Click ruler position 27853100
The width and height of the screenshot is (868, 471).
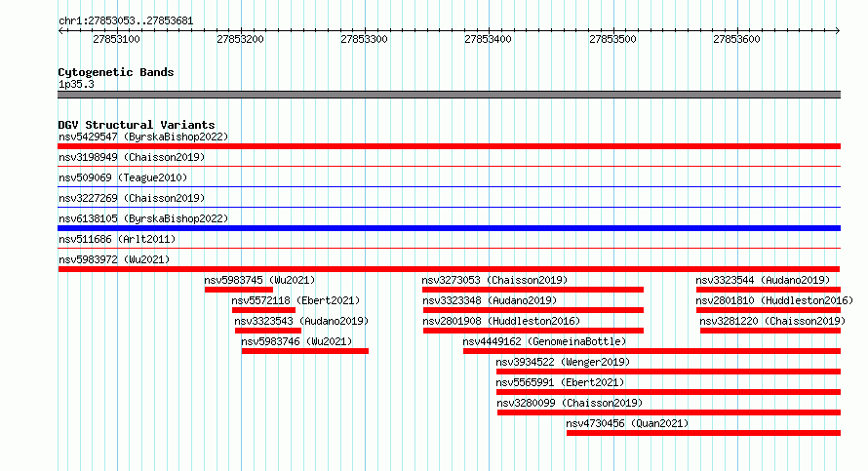(116, 39)
